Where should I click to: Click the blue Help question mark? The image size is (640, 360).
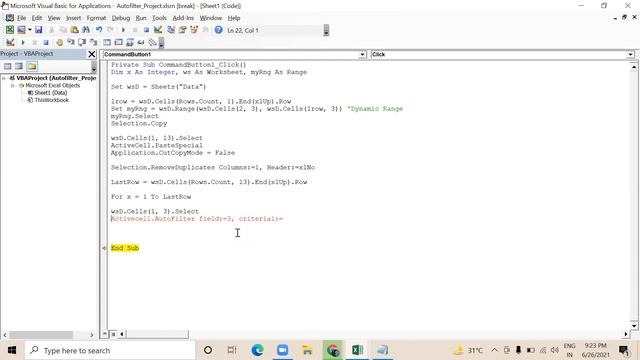(218, 30)
